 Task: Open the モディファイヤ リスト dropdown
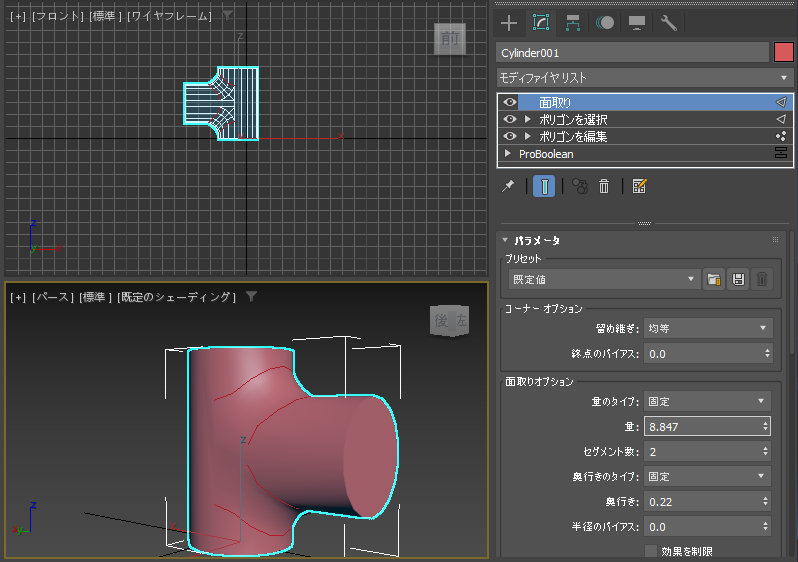[x=644, y=78]
